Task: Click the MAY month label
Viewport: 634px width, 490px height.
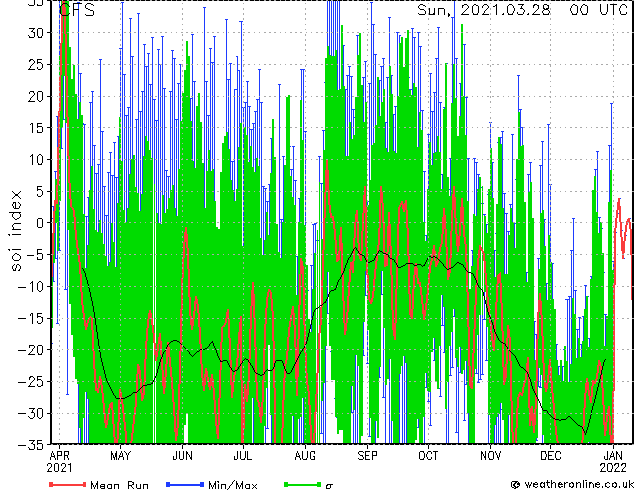Action: 120,456
